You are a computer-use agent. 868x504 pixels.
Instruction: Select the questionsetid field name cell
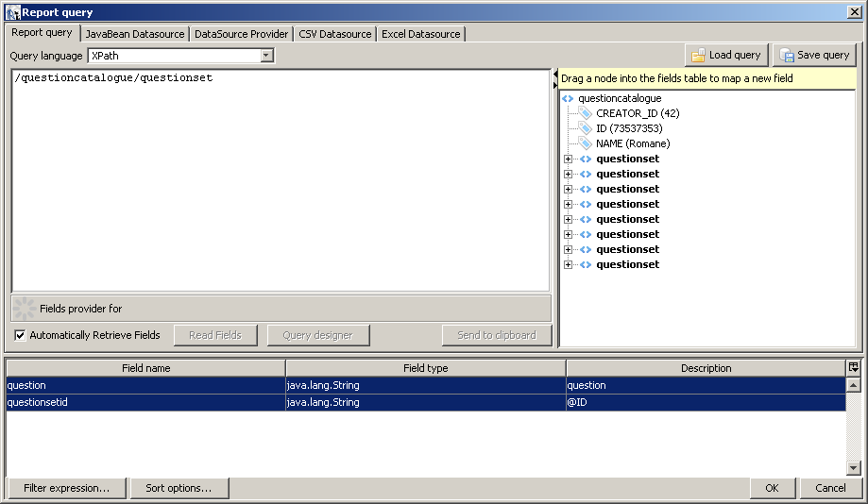[x=146, y=402]
